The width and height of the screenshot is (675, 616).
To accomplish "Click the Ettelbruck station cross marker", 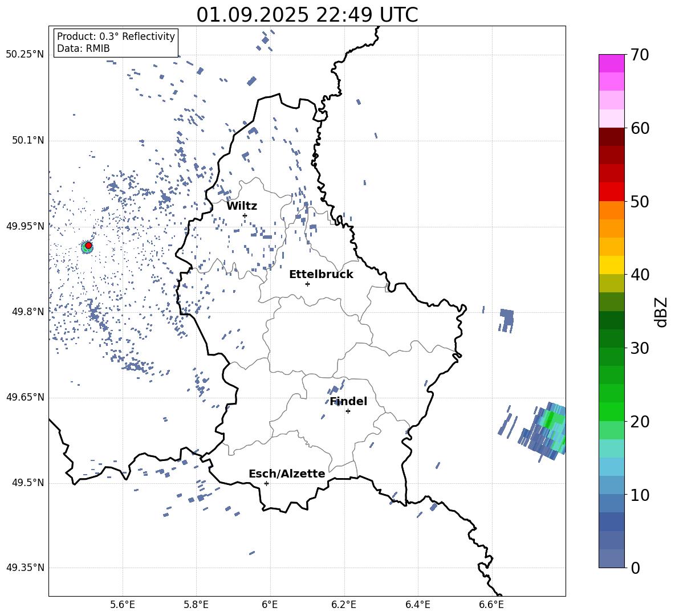I will point(307,284).
